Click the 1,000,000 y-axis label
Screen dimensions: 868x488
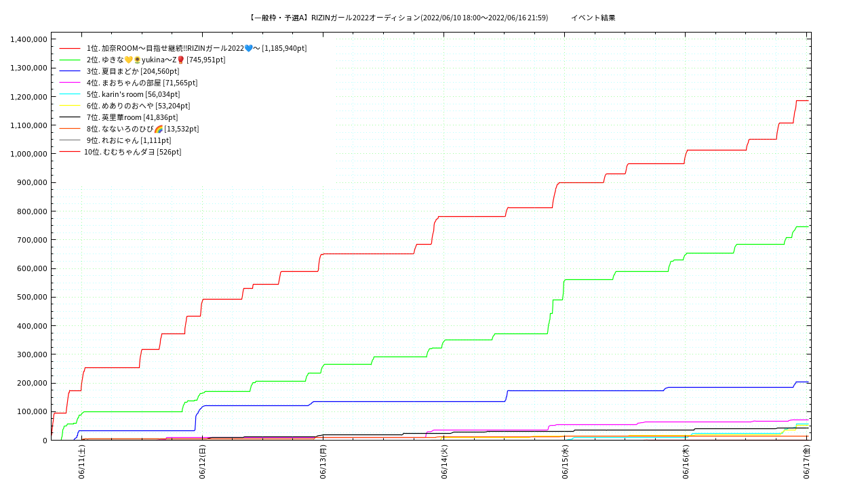28,154
